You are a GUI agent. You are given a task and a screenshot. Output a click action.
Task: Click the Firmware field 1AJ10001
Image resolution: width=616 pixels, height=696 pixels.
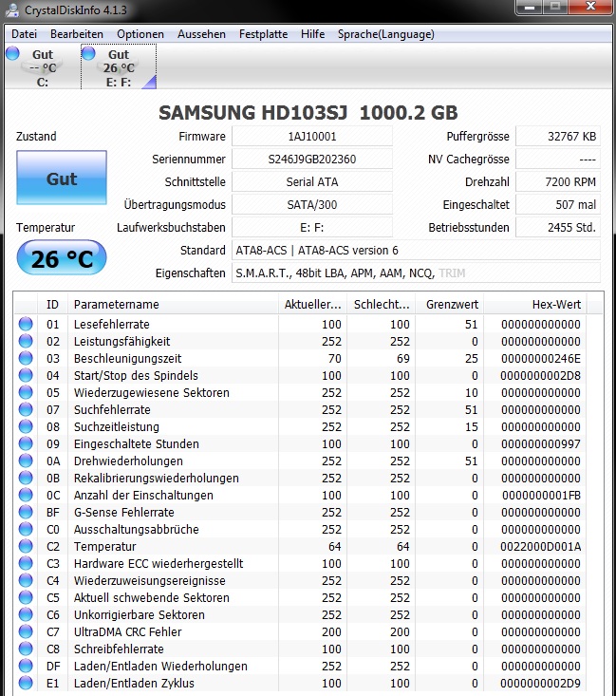tap(312, 137)
